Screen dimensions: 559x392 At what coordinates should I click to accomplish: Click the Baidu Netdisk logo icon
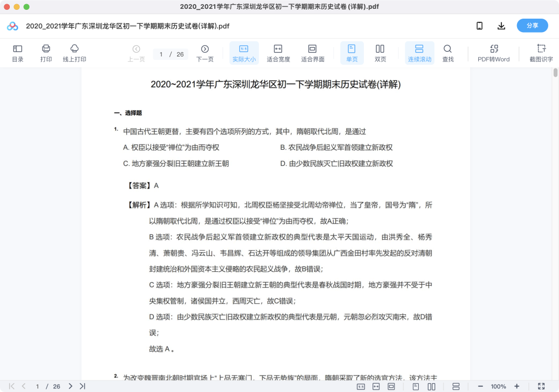(x=12, y=26)
